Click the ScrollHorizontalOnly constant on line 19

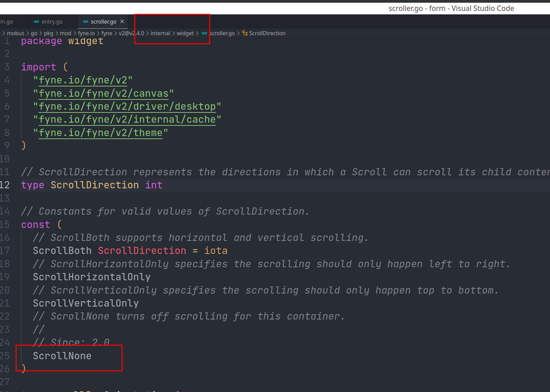[x=92, y=277]
